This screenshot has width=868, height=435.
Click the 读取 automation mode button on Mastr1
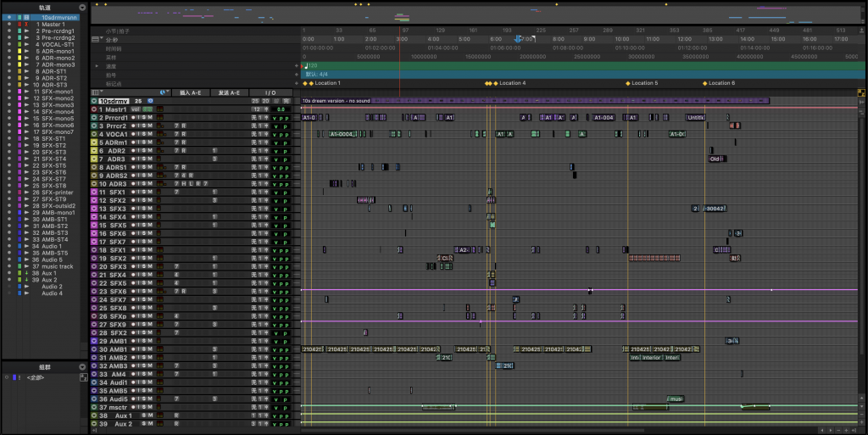pos(147,109)
